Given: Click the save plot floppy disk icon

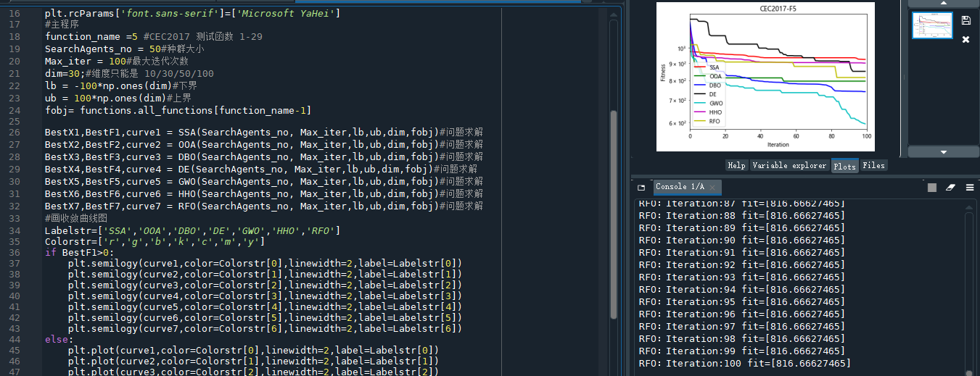Looking at the screenshot, I should [965, 20].
